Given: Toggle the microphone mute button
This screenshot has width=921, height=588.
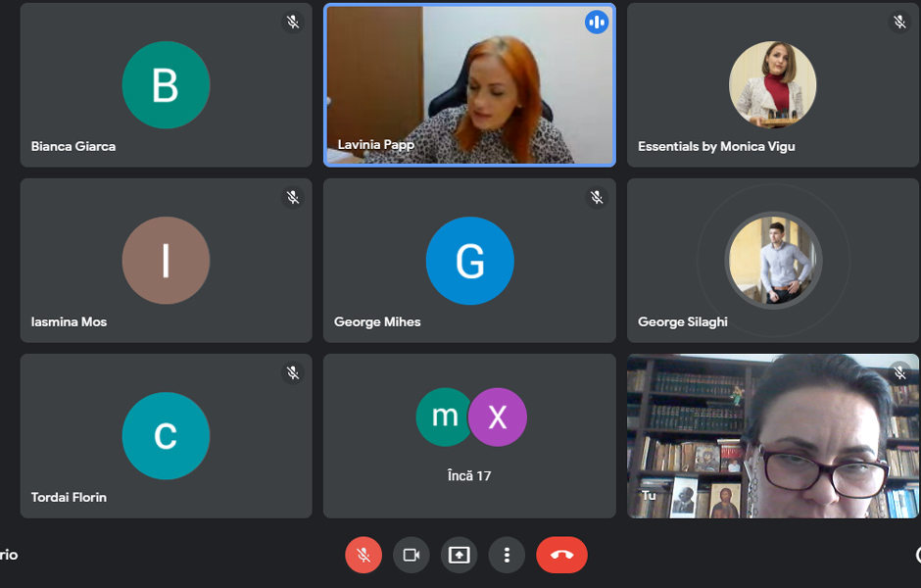Looking at the screenshot, I should 363,555.
